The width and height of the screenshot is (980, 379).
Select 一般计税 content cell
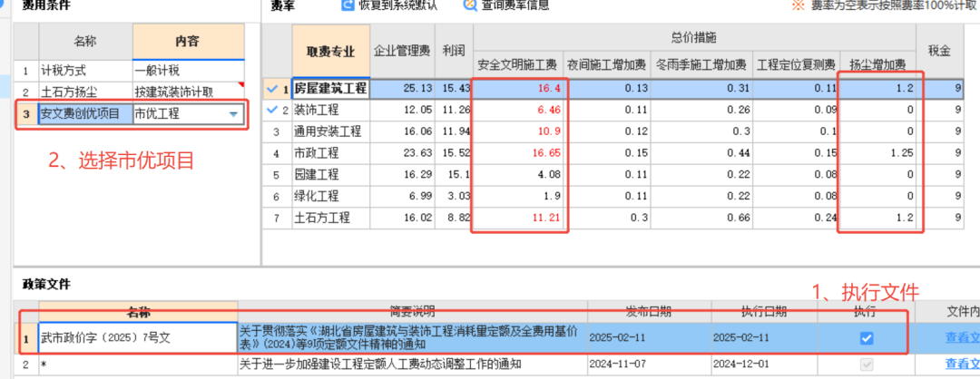(188, 71)
